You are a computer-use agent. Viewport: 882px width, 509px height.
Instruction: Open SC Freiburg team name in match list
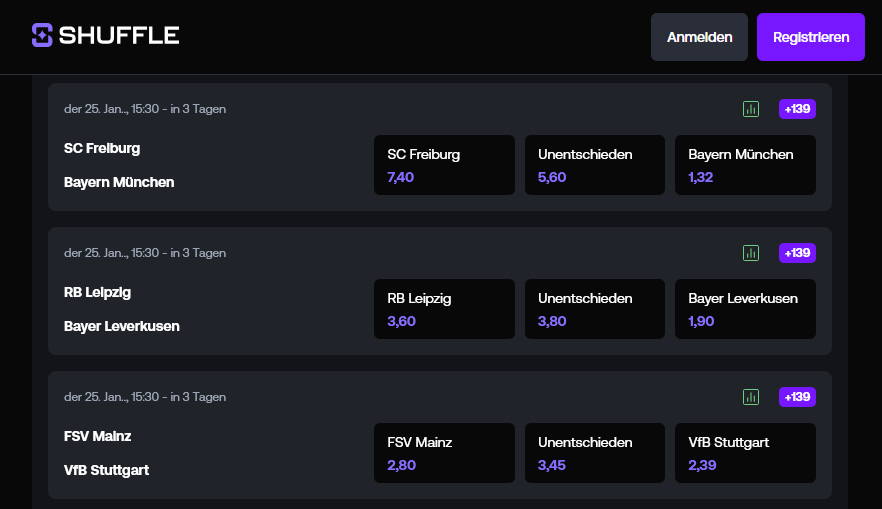coord(102,148)
